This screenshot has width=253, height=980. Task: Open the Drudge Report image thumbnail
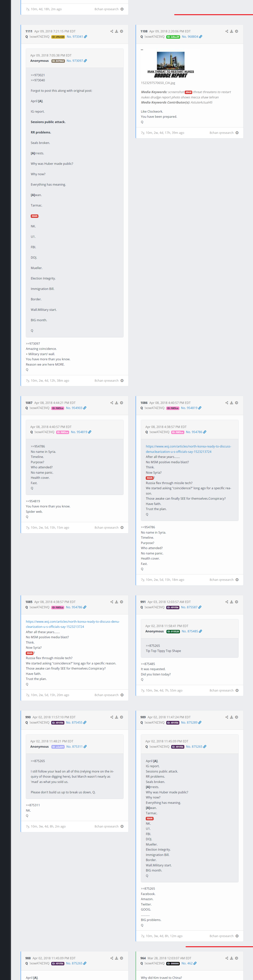coord(171,65)
